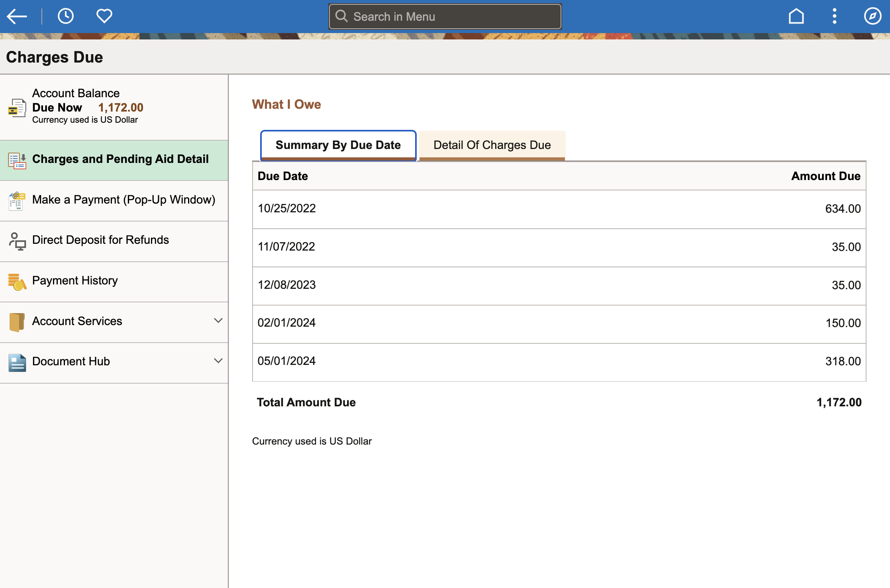Select the 12/08/2023 due date
The image size is (890, 588).
[286, 285]
